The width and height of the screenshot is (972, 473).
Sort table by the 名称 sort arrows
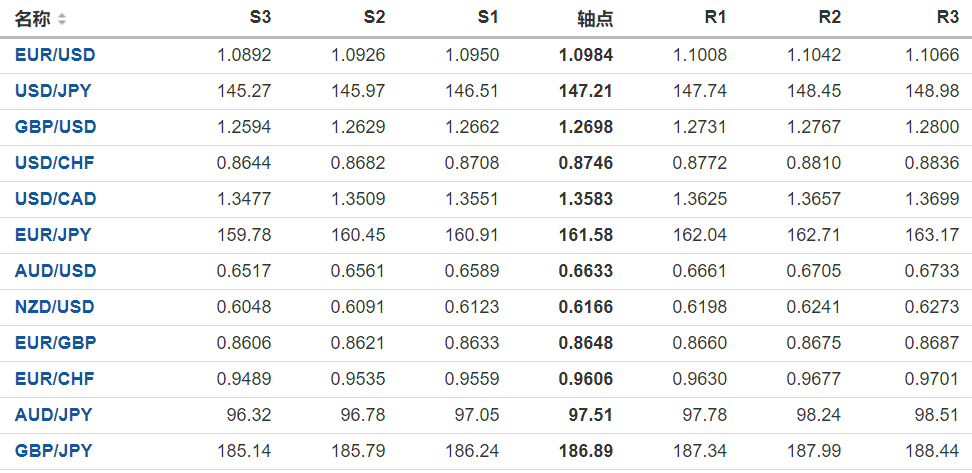tap(62, 19)
